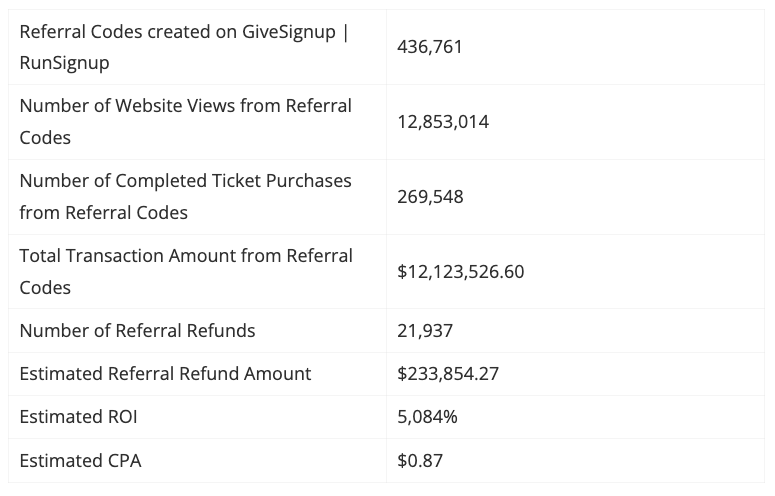Click the Number of Referral Refunds label
This screenshot has width=775, height=496.
137,331
